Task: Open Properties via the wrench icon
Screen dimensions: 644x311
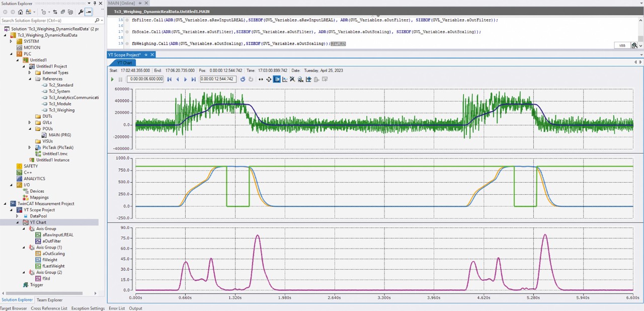Action: pyautogui.click(x=80, y=12)
